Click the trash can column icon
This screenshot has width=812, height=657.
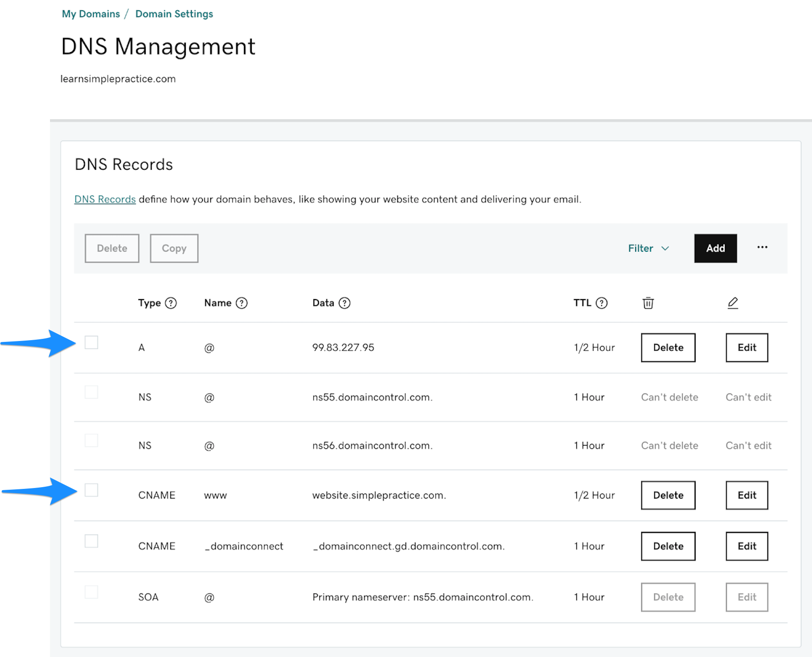click(x=648, y=303)
